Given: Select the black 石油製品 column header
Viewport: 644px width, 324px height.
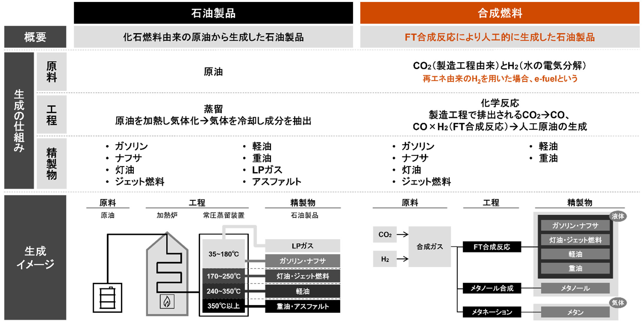Looking at the screenshot, I should (x=213, y=13).
